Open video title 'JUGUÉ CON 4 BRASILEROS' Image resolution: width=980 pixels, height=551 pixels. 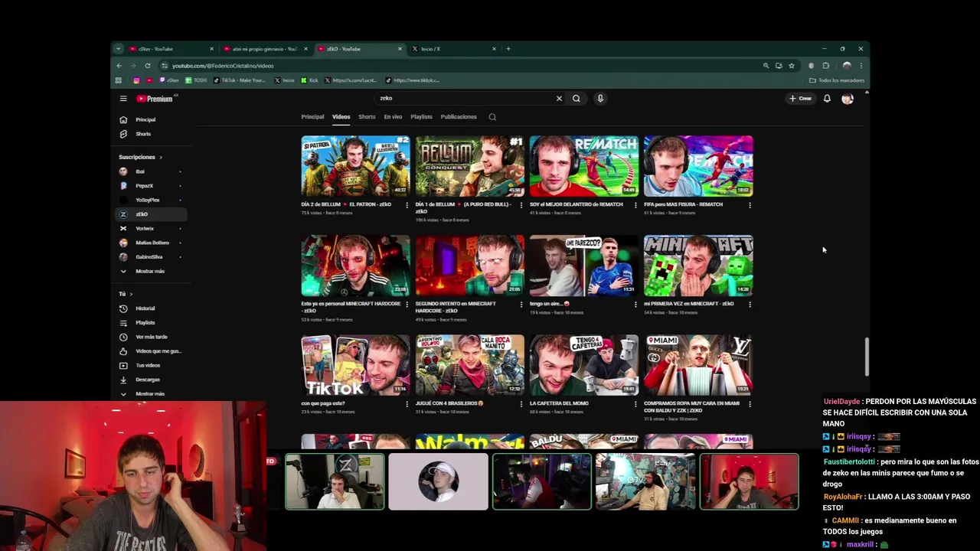pos(449,403)
